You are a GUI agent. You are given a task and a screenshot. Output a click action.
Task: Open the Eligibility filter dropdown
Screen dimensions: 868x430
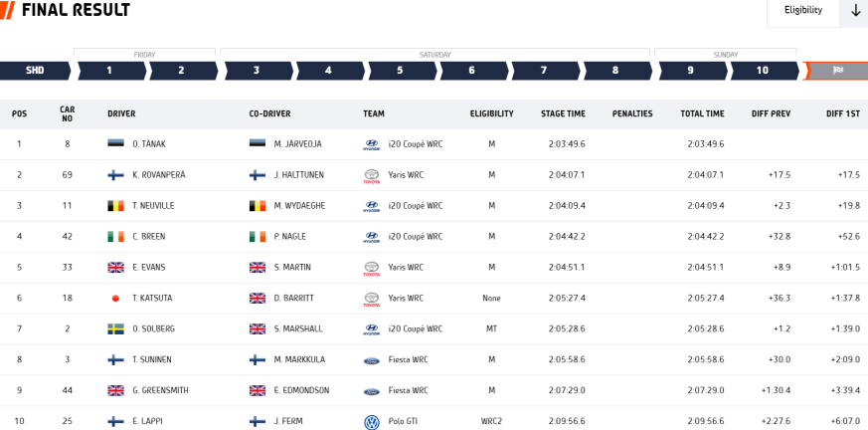[803, 10]
